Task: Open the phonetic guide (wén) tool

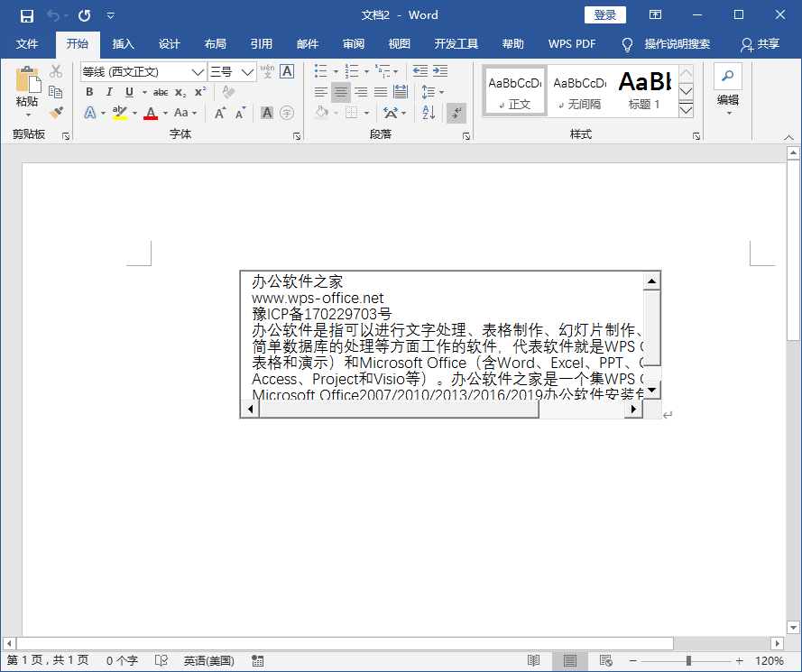Action: point(267,71)
